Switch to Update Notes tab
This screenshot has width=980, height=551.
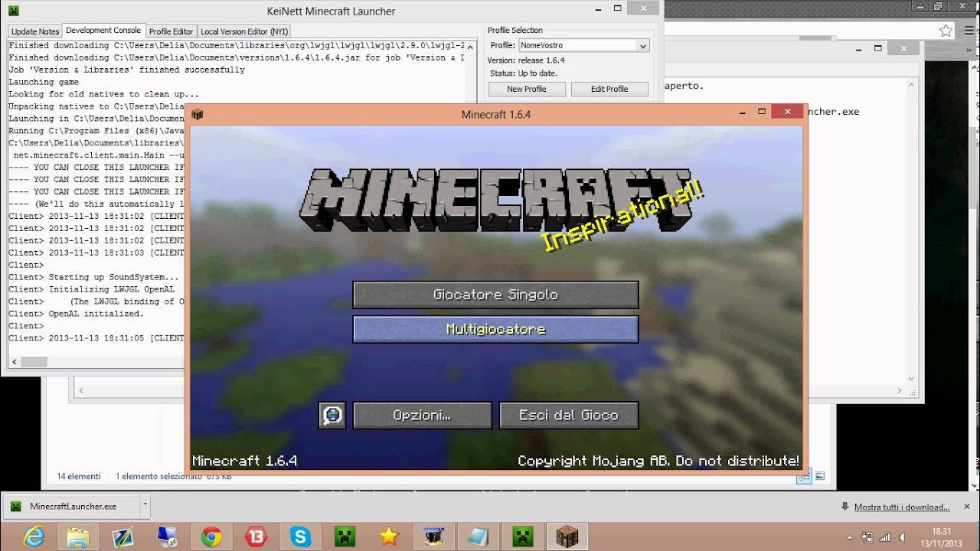pyautogui.click(x=35, y=31)
